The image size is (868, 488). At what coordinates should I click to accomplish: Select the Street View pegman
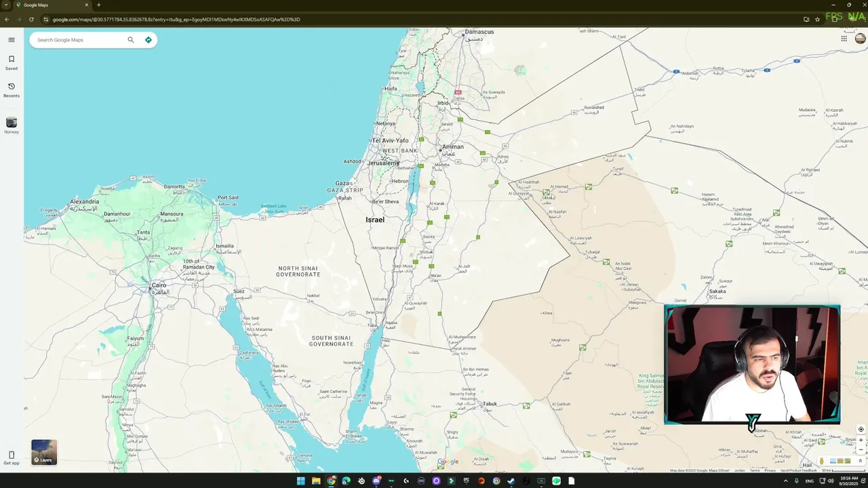[x=821, y=461]
